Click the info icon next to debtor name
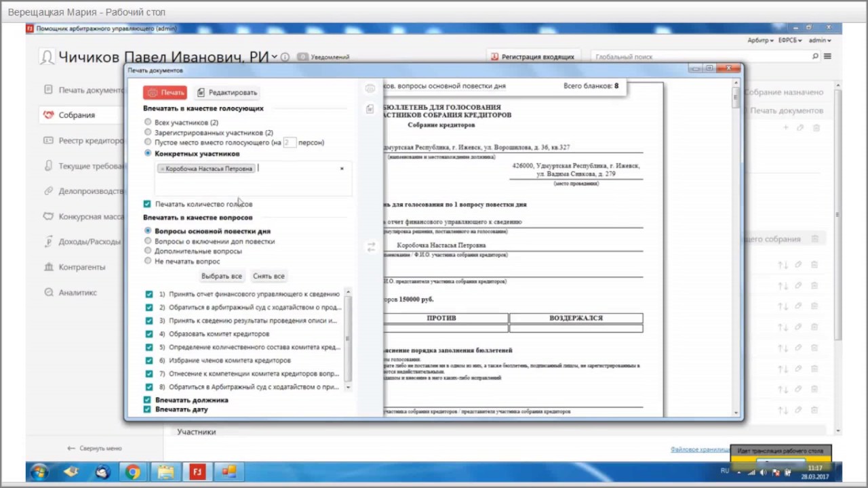The height and width of the screenshot is (488, 868). (x=285, y=57)
